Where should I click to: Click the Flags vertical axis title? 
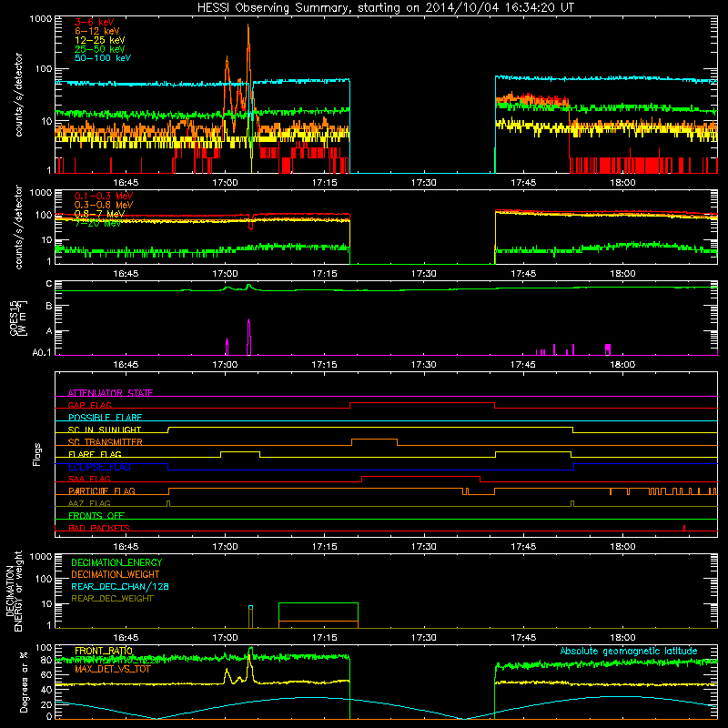[37, 454]
